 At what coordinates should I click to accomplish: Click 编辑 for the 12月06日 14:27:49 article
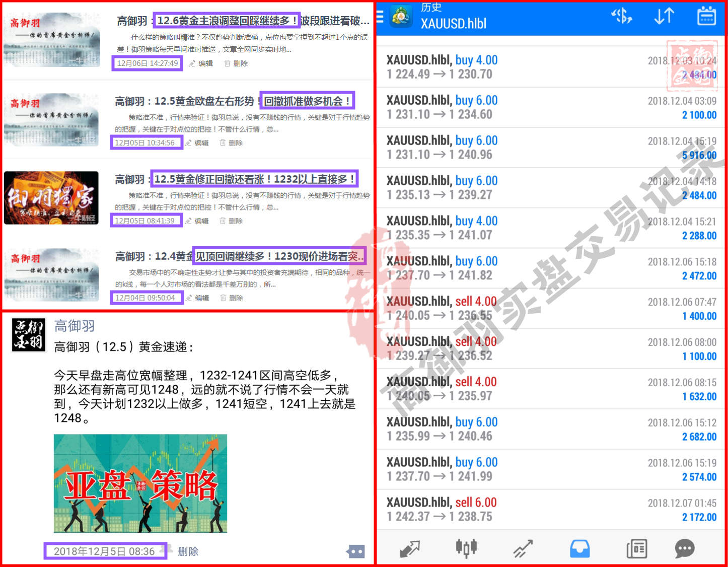click(x=201, y=63)
